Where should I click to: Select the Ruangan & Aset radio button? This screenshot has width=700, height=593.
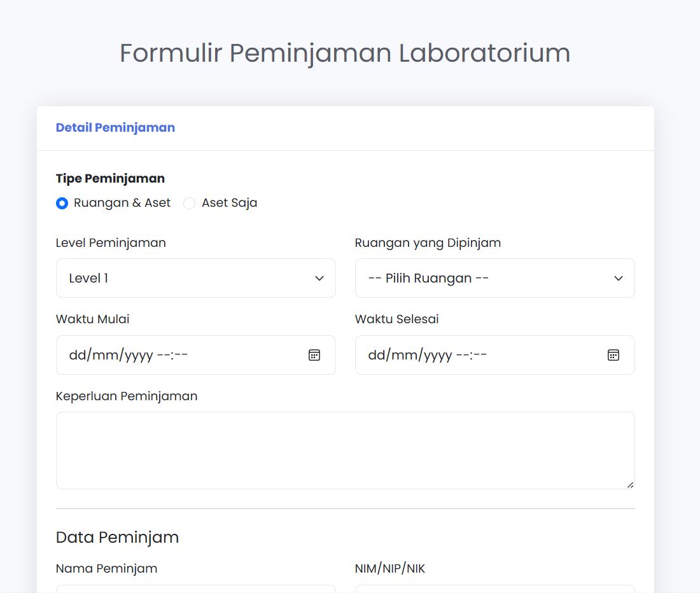(62, 202)
